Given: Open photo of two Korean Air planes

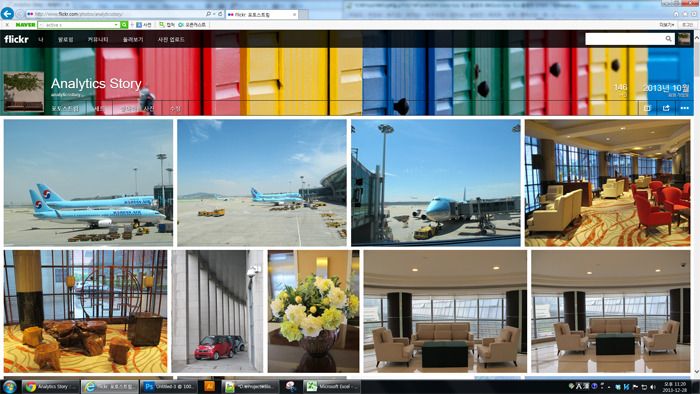Looking at the screenshot, I should point(88,182).
